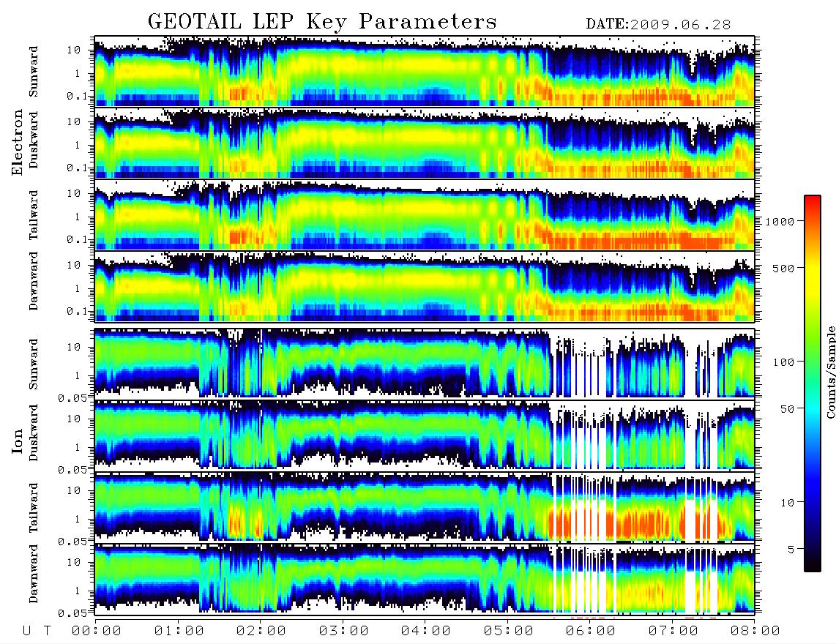Select the Duskward label of Electron group
The image size is (836, 644).
click(34, 140)
